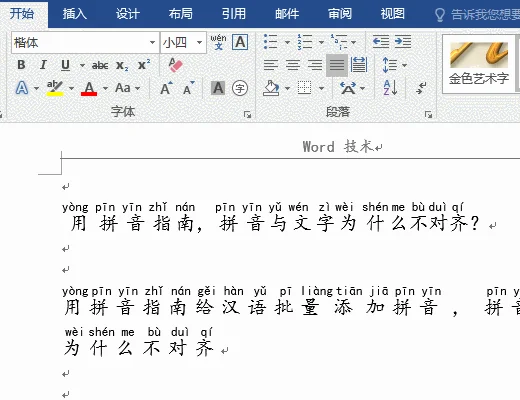Open the line spacing dropdown arrow
This screenshot has height=400, width=520.
(x=404, y=65)
